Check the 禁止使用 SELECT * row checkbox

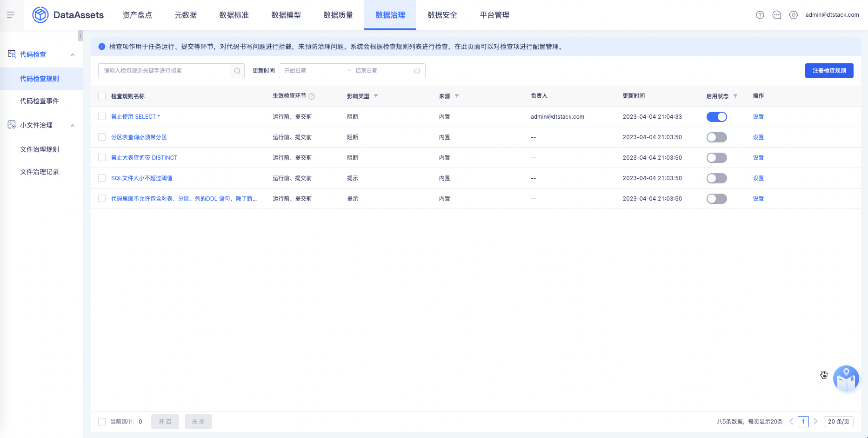102,116
